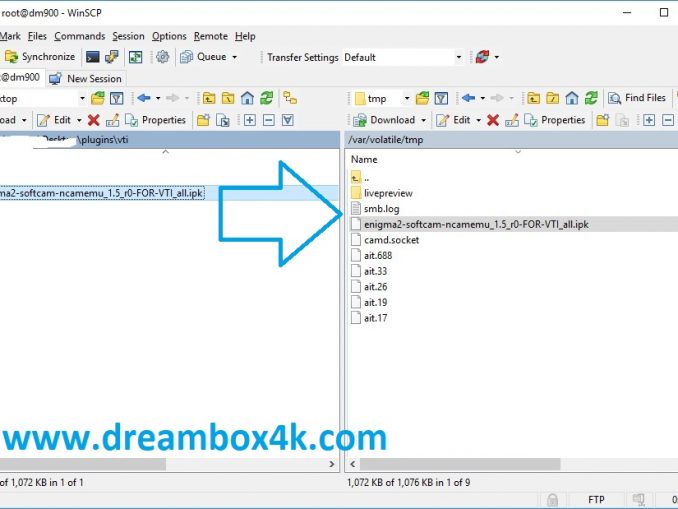678x509 pixels.
Task: Go to remote home directory icon
Action: point(572,99)
